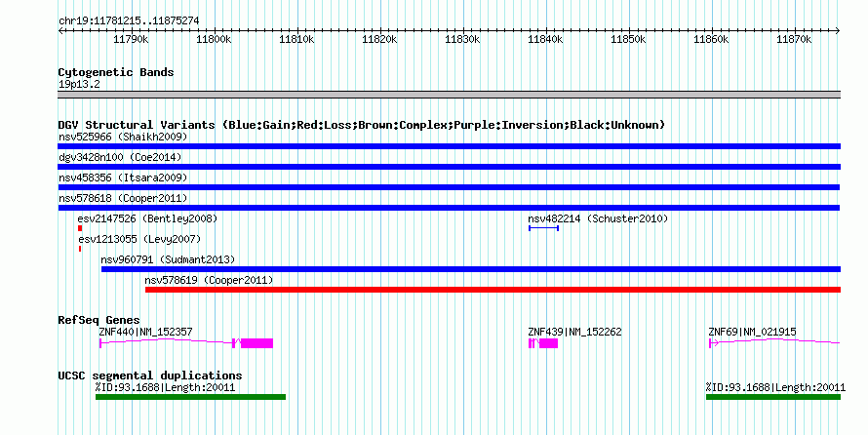The width and height of the screenshot is (868, 435).
Task: Click the right %ID:93.1688 duplication label
Action: coord(775,387)
